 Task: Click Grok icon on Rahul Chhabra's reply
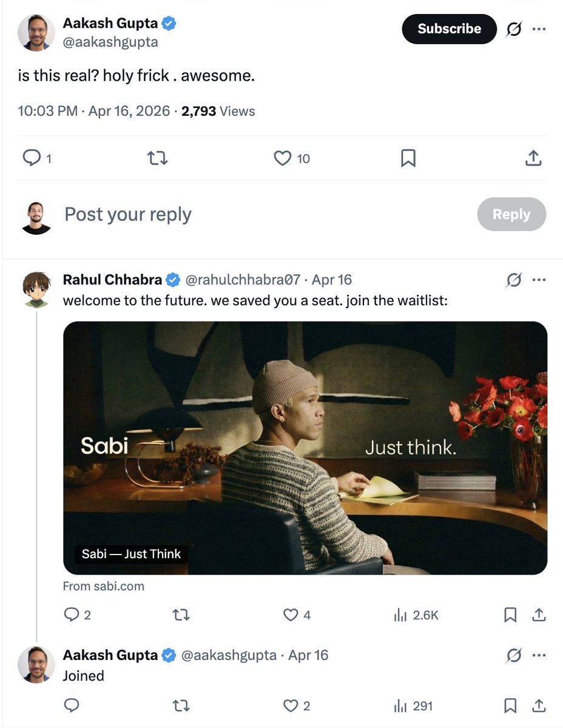(513, 280)
